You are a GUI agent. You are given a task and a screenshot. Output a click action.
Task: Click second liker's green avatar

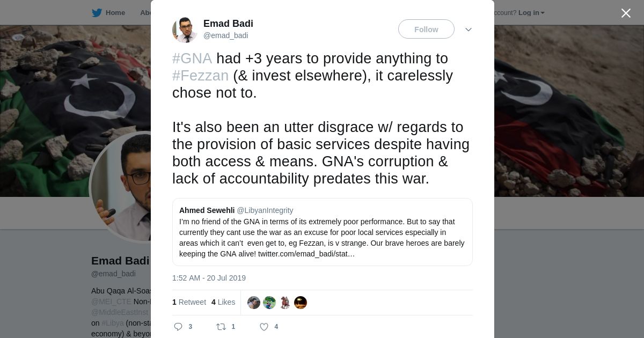pyautogui.click(x=269, y=303)
